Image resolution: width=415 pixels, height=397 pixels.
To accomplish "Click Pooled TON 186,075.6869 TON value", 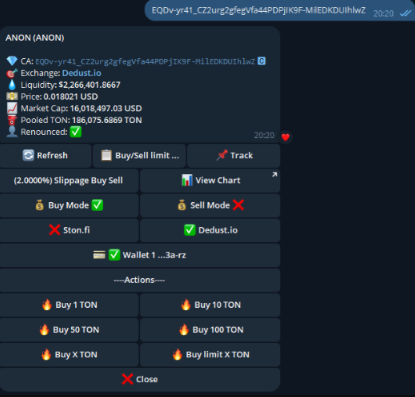I will (x=107, y=120).
